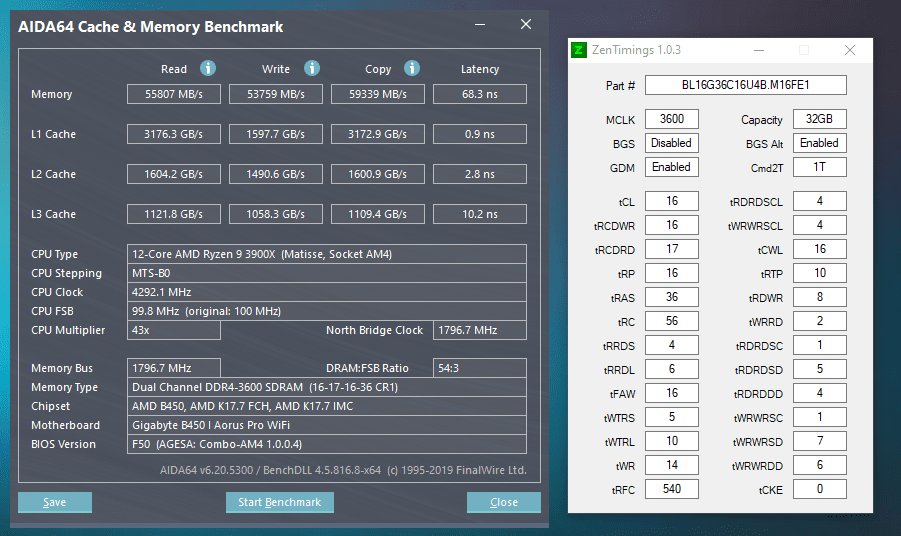Click the CPU Stepping MTS-B0 field

point(326,273)
